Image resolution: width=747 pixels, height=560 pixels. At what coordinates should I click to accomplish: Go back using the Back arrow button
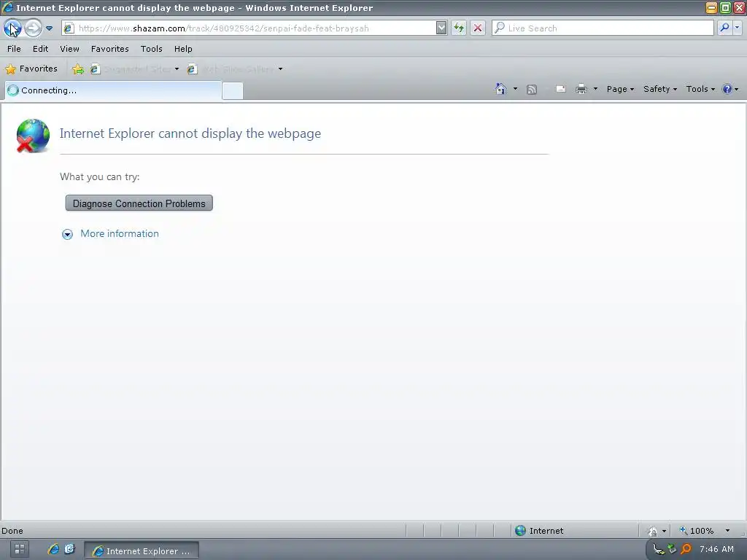tap(12, 28)
